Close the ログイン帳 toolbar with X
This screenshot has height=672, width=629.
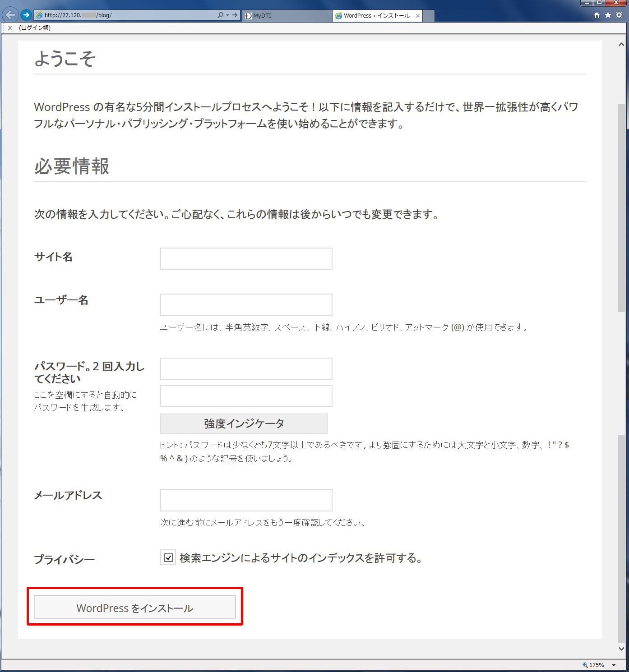10,28
